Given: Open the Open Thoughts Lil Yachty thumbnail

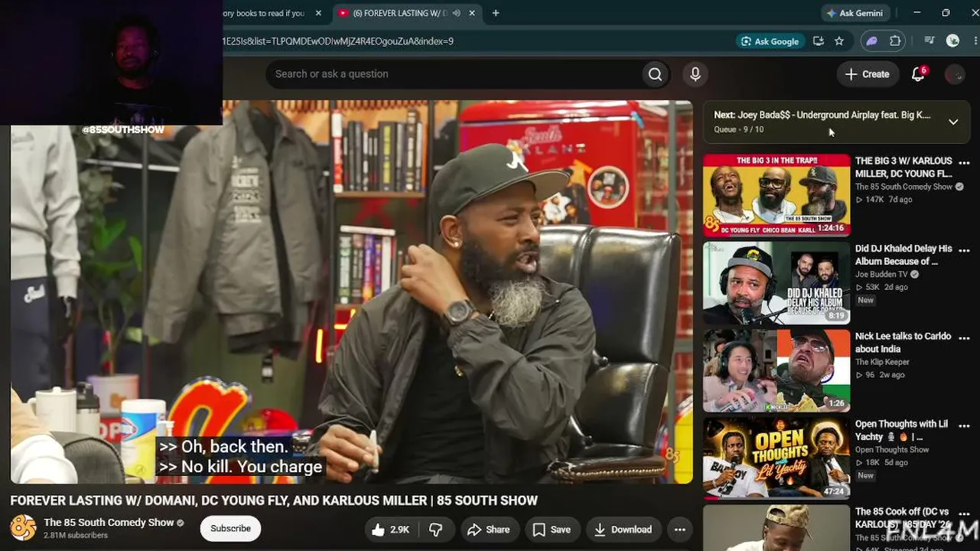Looking at the screenshot, I should (777, 458).
